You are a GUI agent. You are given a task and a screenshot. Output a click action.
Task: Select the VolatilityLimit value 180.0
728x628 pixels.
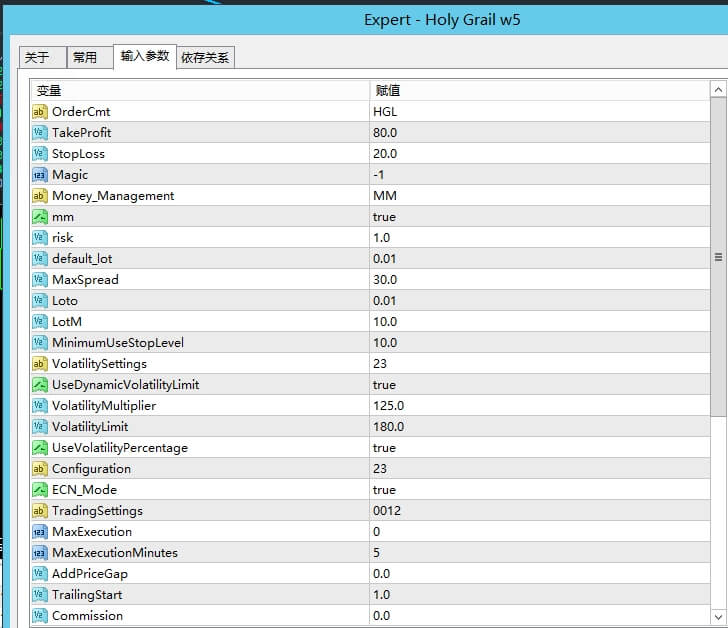tap(389, 427)
